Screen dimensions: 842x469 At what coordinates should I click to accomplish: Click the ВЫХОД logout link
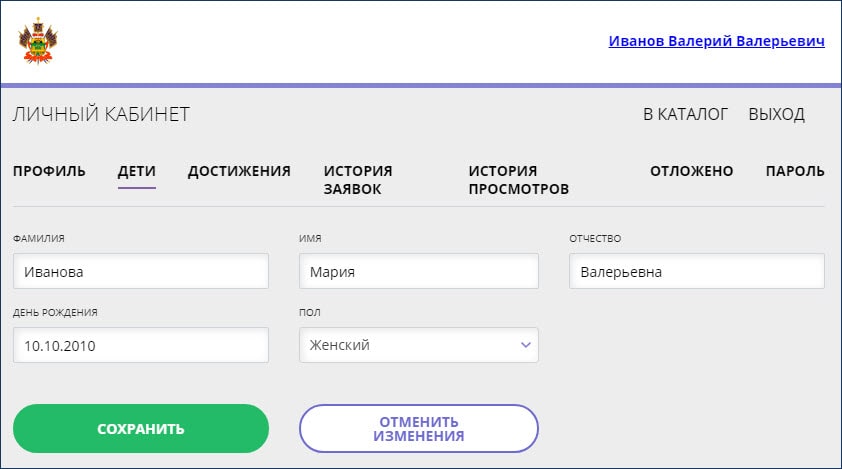pyautogui.click(x=776, y=115)
